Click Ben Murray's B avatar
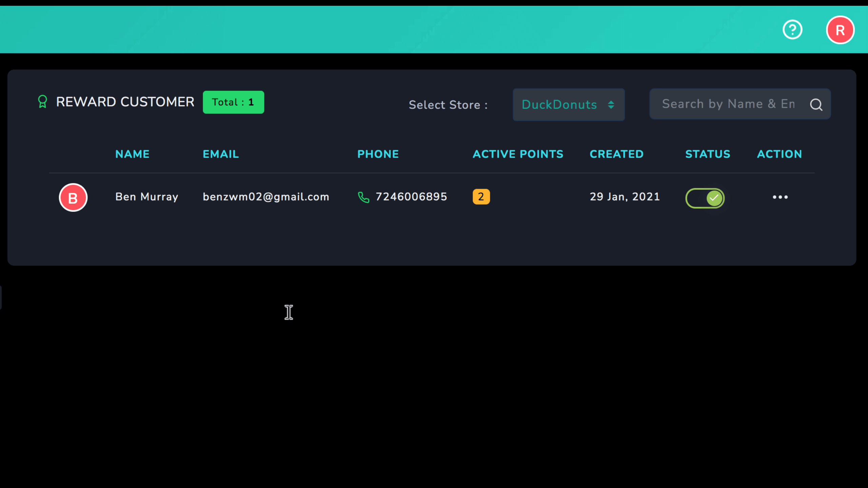The width and height of the screenshot is (868, 488). [73, 198]
